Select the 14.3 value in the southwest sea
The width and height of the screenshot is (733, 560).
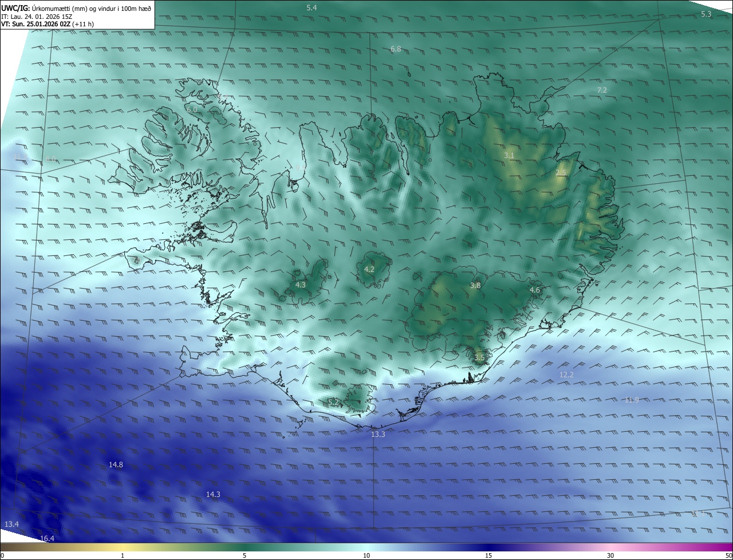click(213, 494)
